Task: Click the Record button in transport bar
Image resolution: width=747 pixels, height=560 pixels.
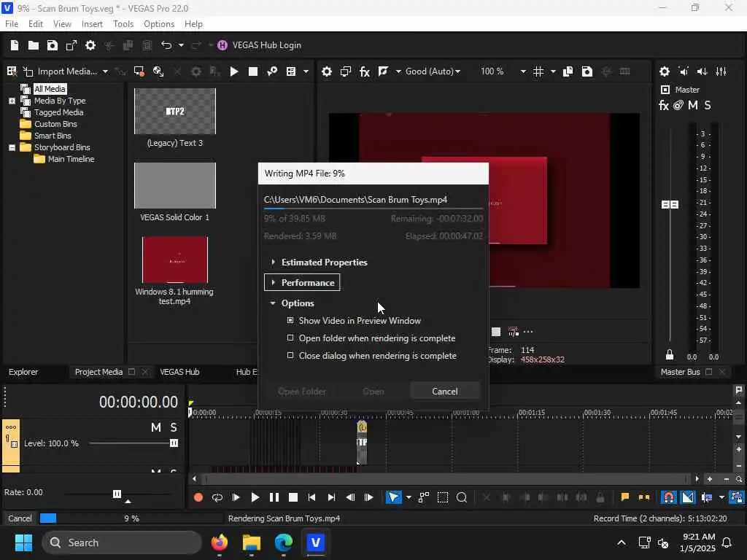Action: (x=198, y=497)
